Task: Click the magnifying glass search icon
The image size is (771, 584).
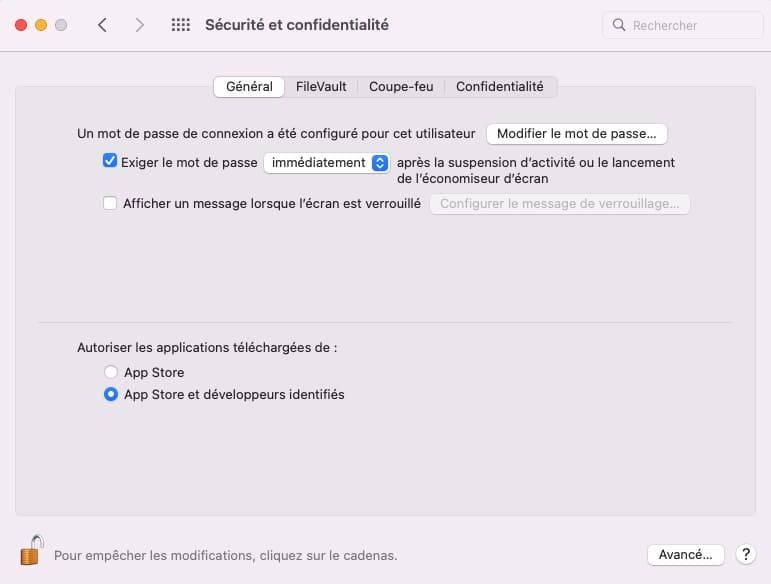Action: [620, 25]
